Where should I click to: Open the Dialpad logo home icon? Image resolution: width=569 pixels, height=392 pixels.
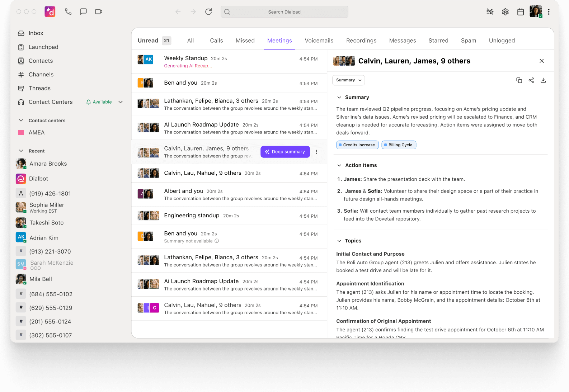point(50,11)
